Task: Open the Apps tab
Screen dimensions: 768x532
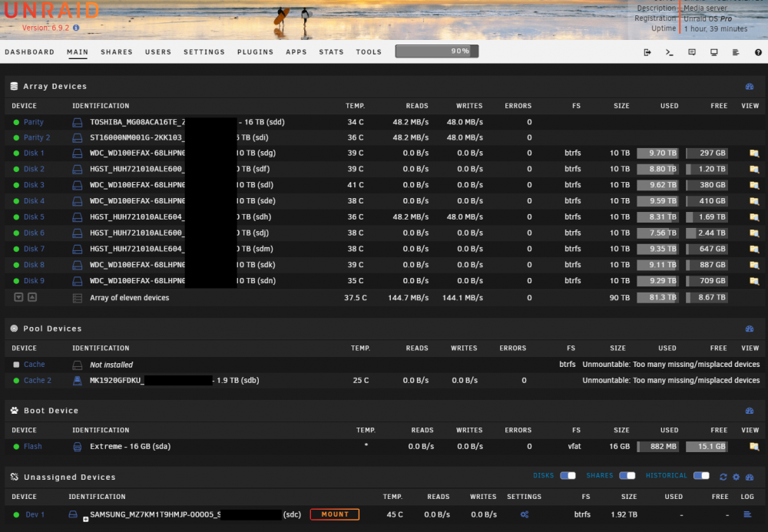Action: tap(296, 52)
